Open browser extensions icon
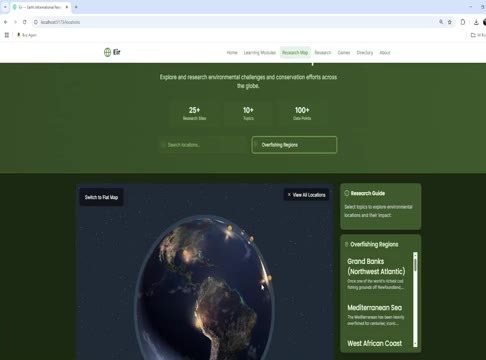Screen dimensions: 486x360 pyautogui.click(x=463, y=22)
